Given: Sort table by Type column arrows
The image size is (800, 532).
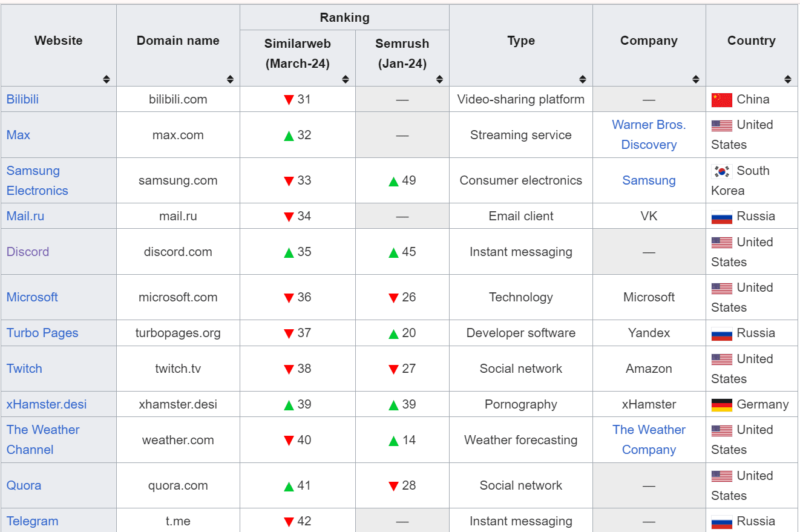Looking at the screenshot, I should 583,79.
